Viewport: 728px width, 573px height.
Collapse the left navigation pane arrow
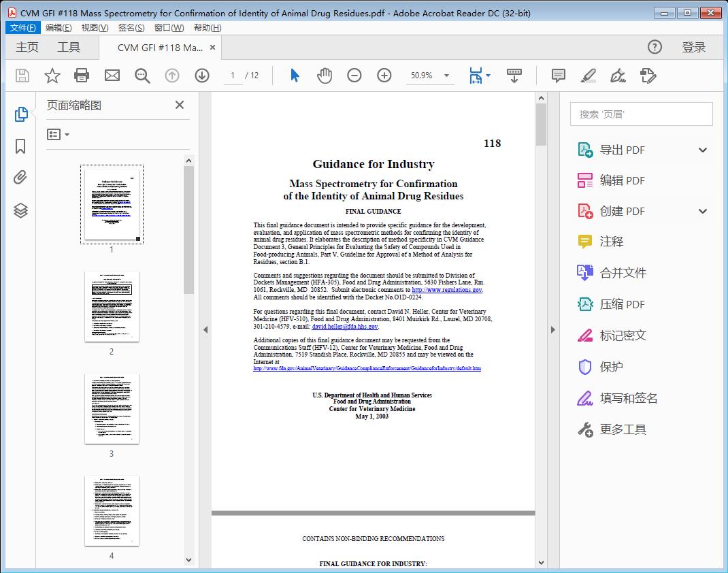coord(205,330)
